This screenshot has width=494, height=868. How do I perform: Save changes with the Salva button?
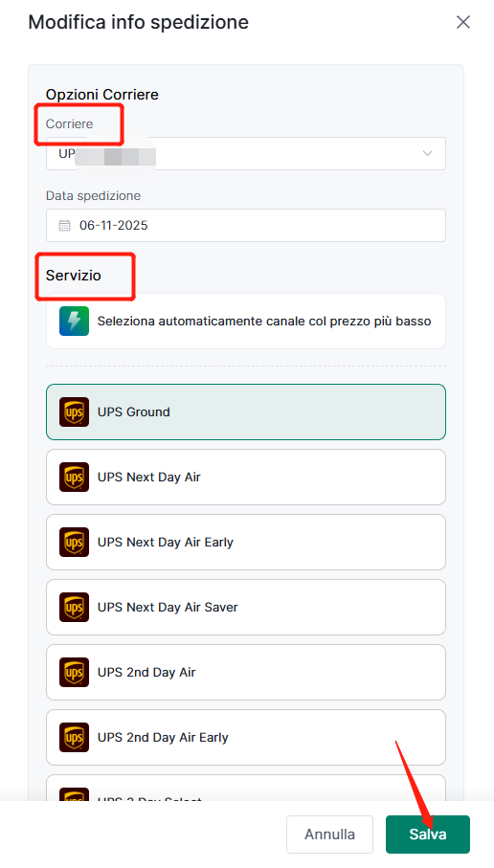point(428,835)
